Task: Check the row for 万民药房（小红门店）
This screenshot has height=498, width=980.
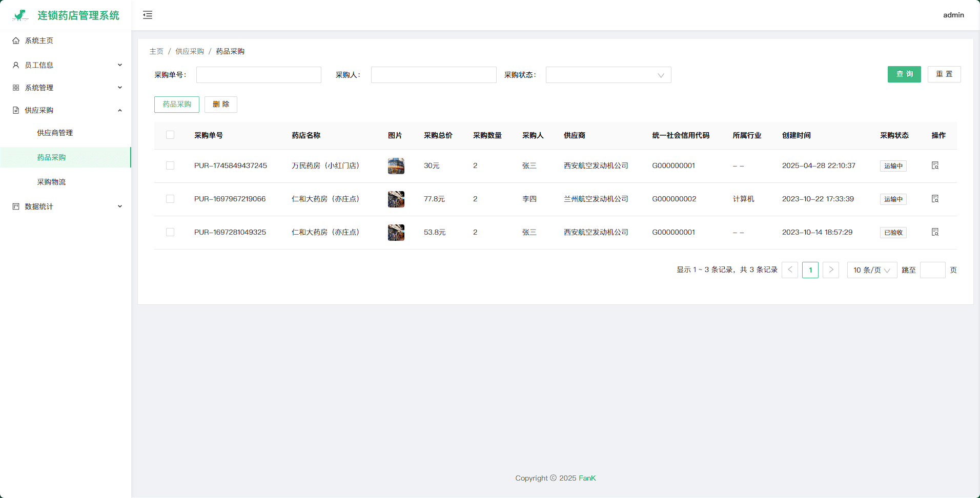Action: click(170, 165)
